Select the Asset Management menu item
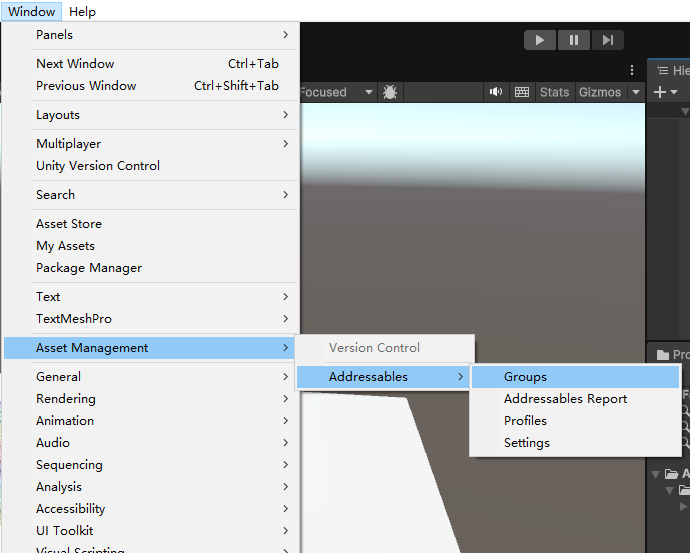Screen dimensions: 690x553 (x=150, y=348)
